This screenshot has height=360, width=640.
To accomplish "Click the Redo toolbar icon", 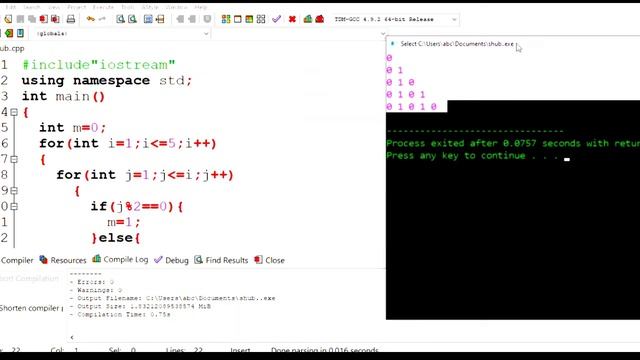I will (x=102, y=19).
